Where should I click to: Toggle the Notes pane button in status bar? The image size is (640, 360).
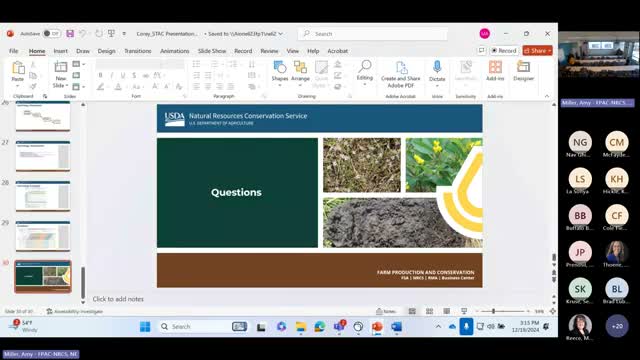386,311
